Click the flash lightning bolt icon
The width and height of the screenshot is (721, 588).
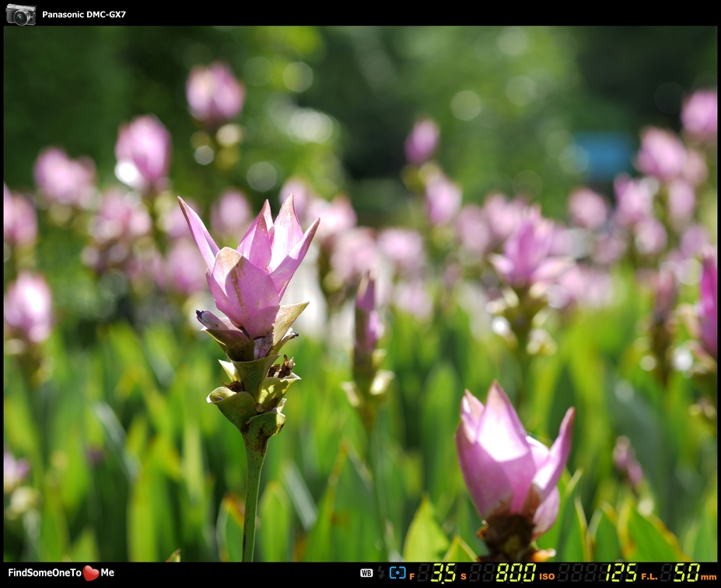coord(381,572)
